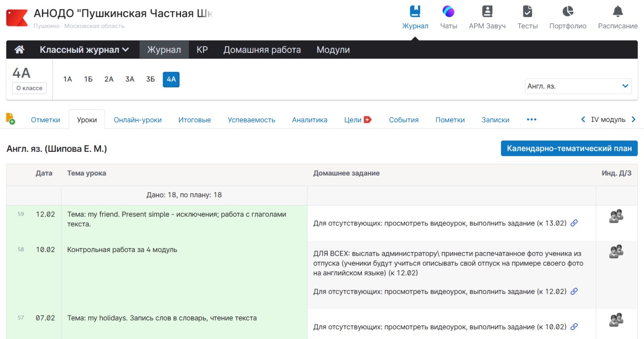
Task: Open attachment link for homework due 12.02
Action: (x=574, y=291)
